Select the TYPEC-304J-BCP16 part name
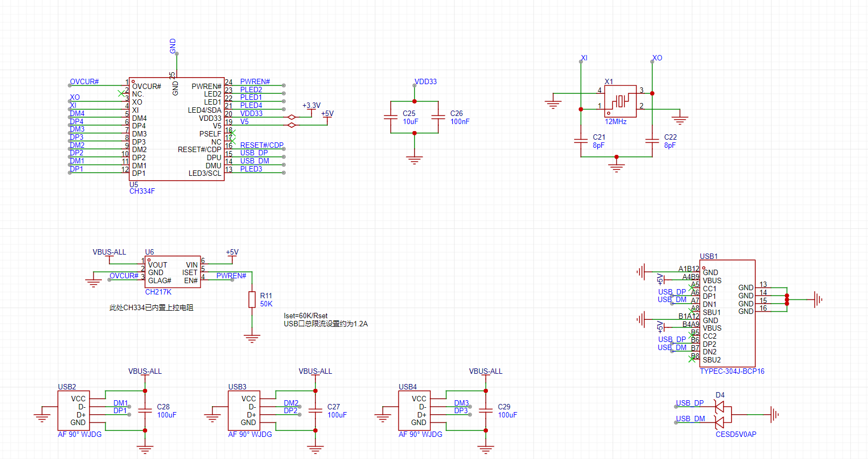The height and width of the screenshot is (459, 868). pos(732,371)
